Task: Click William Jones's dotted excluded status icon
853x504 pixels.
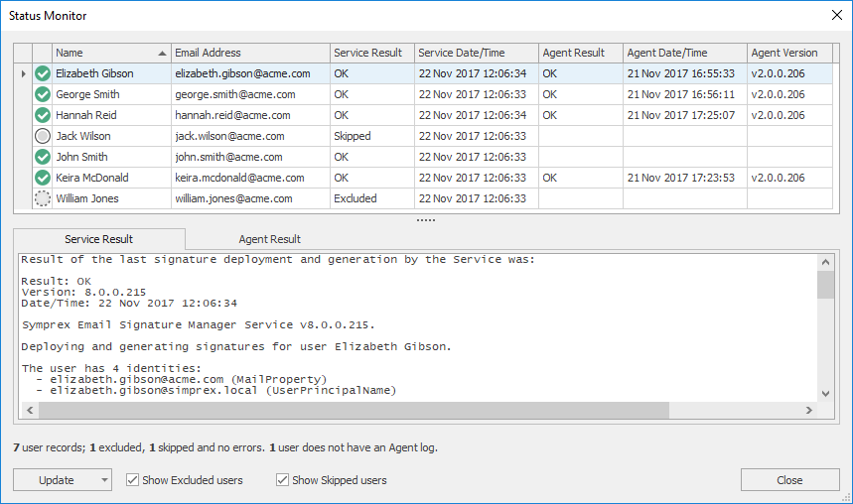Action: [x=42, y=198]
